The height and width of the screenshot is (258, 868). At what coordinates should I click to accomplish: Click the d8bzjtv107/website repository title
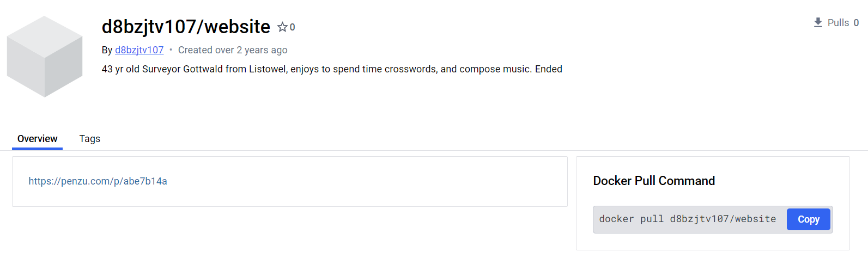[x=186, y=27]
